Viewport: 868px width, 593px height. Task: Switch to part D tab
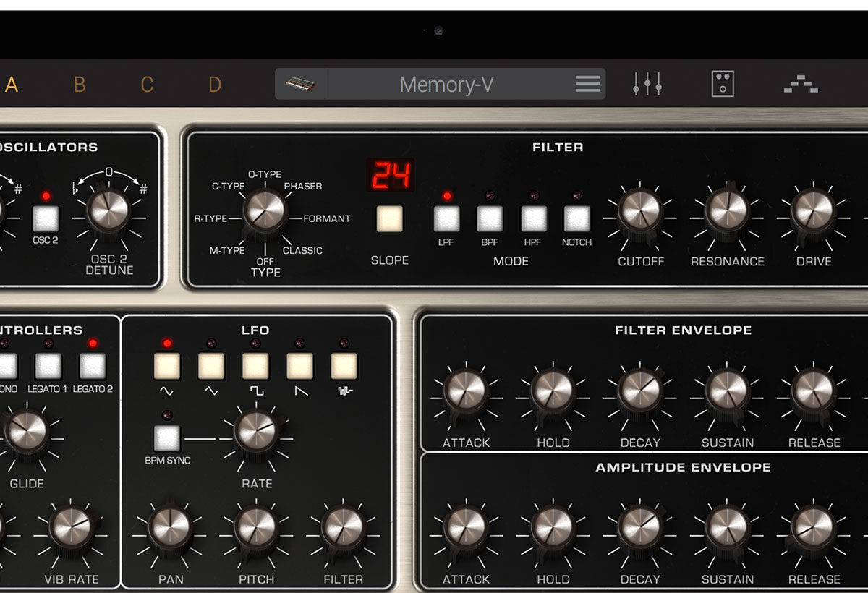tap(215, 85)
